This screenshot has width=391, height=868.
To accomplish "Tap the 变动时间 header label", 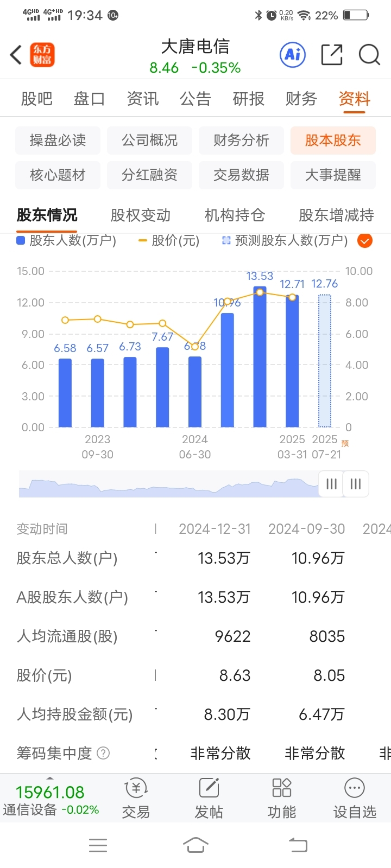I will coord(42,529).
